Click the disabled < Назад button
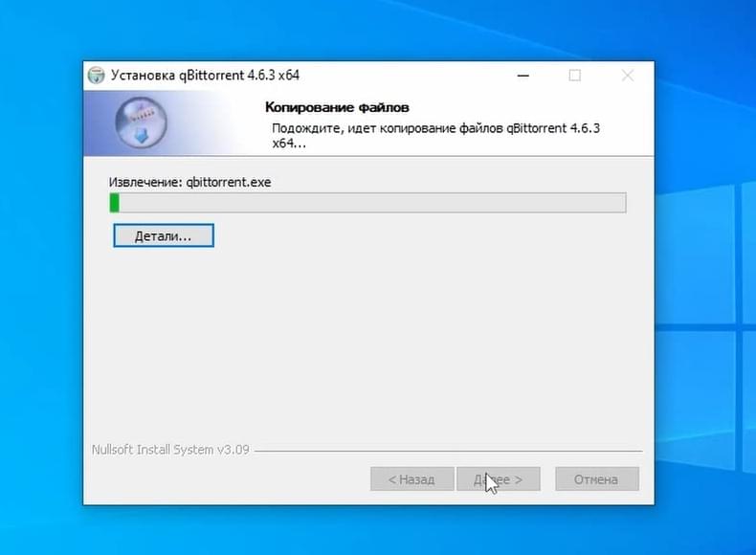756x555 pixels. pos(412,478)
